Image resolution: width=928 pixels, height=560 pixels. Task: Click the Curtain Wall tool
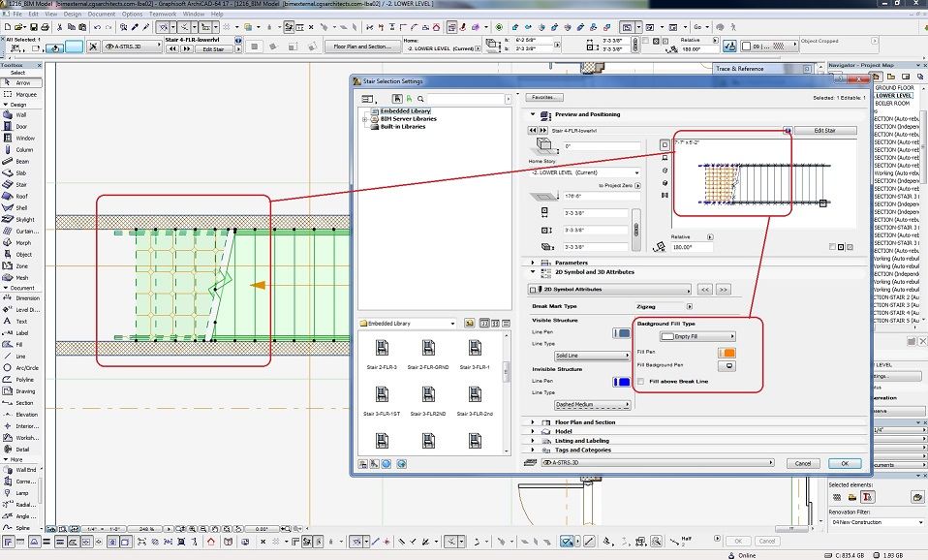pos(23,231)
